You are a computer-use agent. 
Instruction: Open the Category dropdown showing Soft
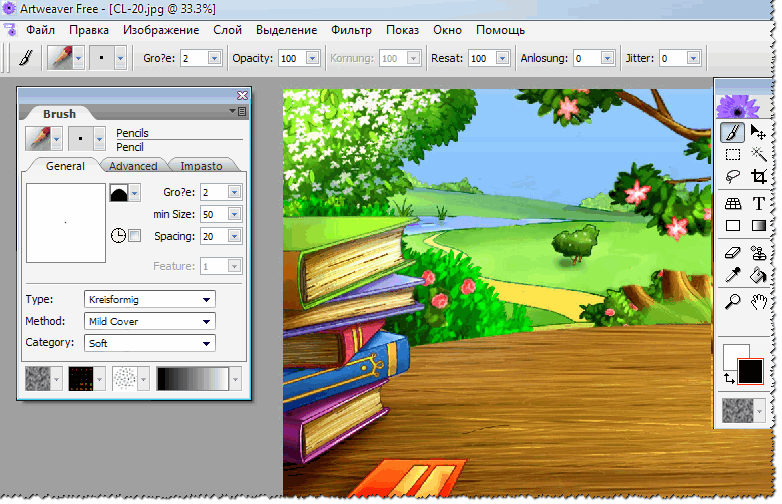(x=150, y=343)
